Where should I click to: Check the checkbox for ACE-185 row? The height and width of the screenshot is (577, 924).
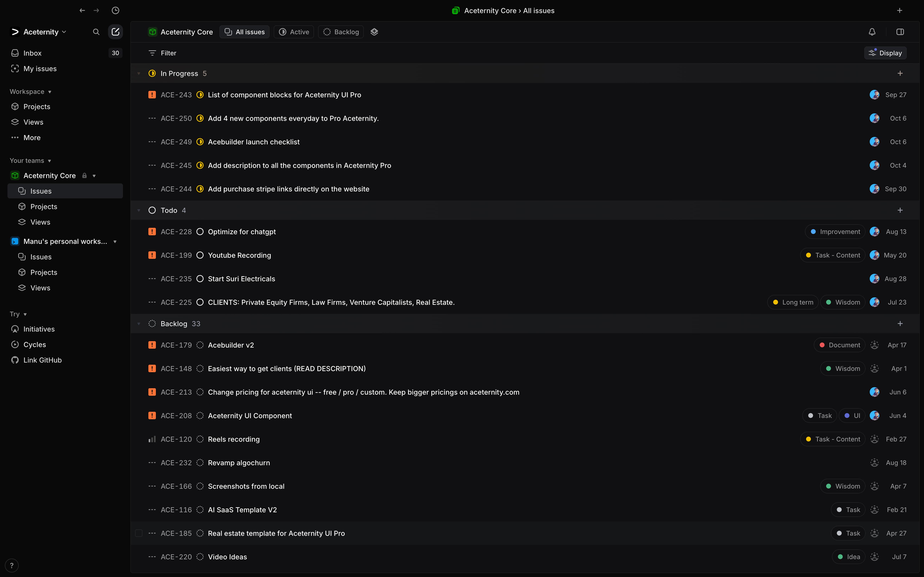139,533
